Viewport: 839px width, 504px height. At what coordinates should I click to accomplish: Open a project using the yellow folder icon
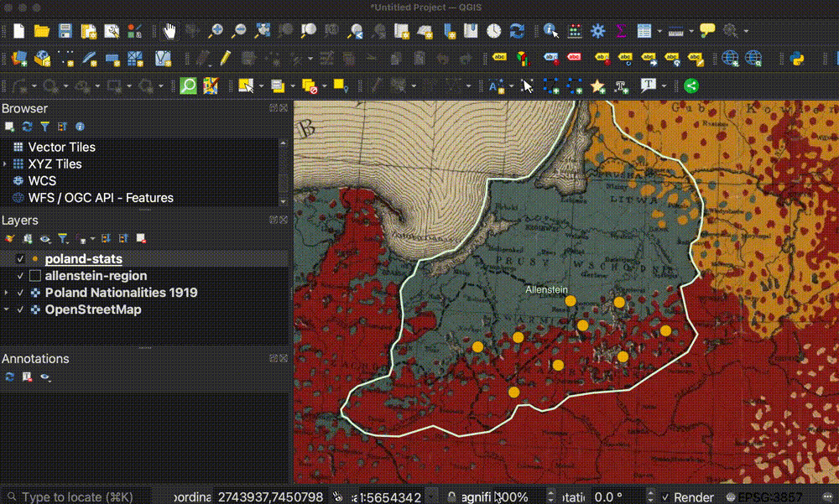[42, 31]
